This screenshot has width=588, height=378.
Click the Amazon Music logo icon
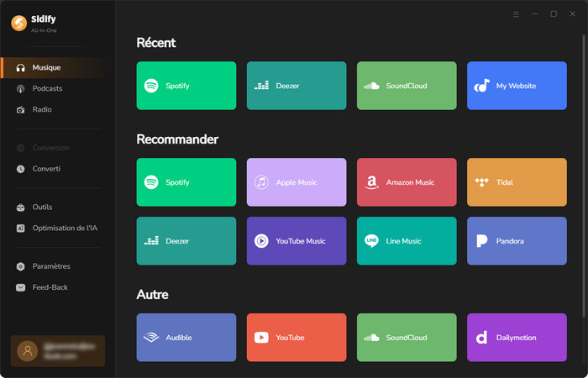372,182
